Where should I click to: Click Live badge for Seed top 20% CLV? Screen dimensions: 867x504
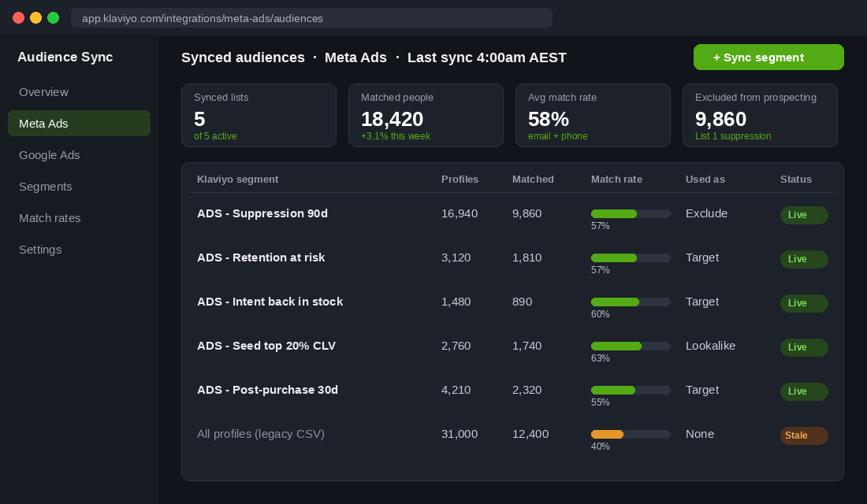click(x=804, y=347)
